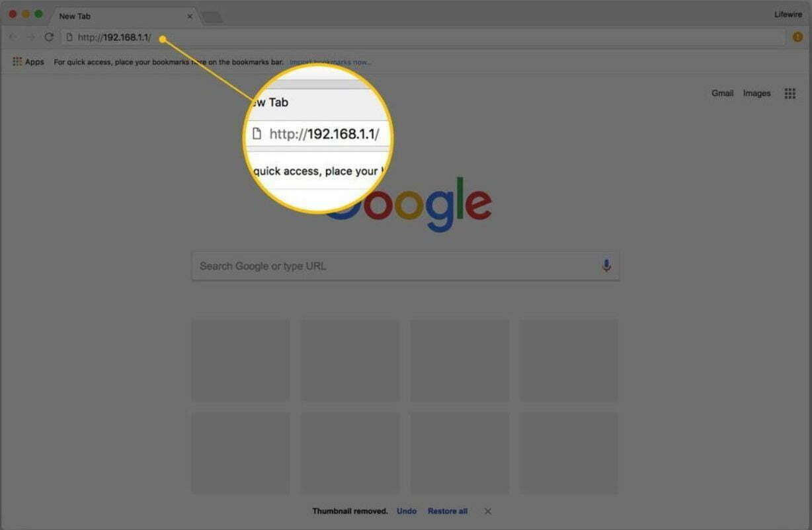Focus the Search Google or type URL box
The image size is (812, 530).
click(405, 266)
